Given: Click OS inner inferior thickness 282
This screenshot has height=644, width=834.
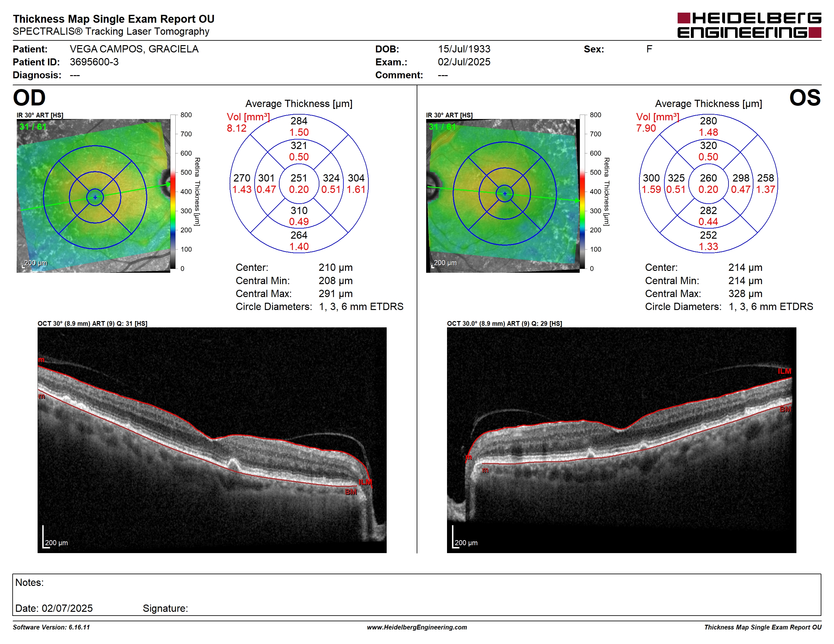Looking at the screenshot, I should [x=708, y=211].
